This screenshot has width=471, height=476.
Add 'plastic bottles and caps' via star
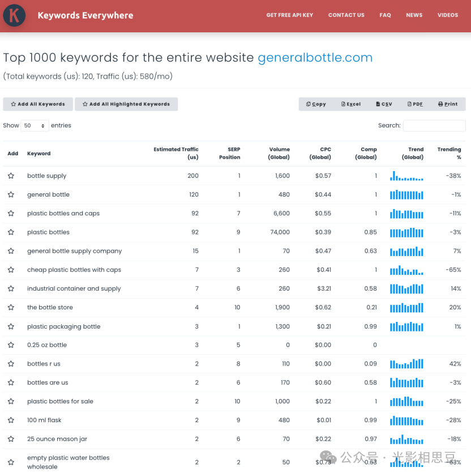click(x=11, y=214)
